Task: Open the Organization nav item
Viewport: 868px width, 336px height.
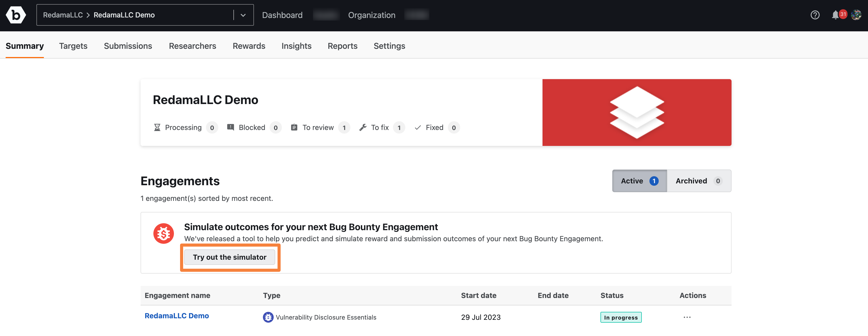Action: (x=371, y=15)
